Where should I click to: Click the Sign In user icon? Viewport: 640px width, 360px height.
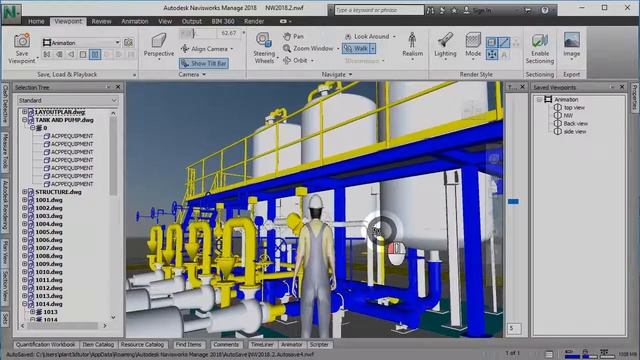[x=466, y=10]
